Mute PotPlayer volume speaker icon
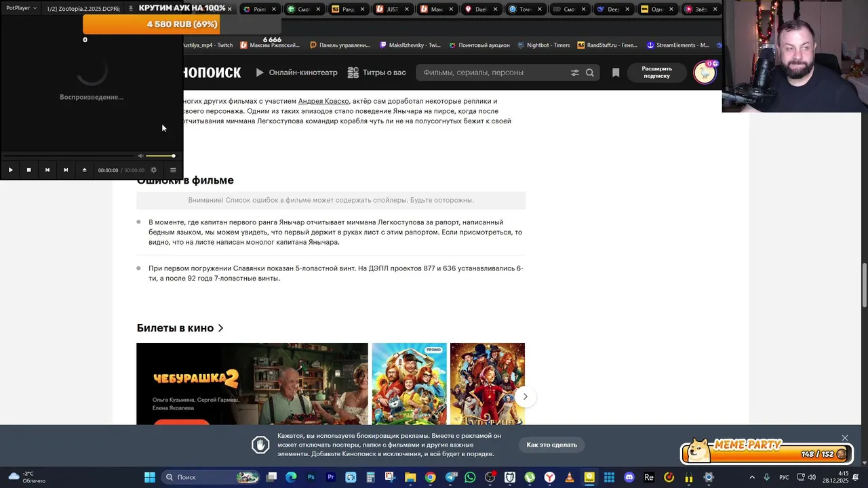The width and height of the screenshot is (868, 488). coord(140,156)
